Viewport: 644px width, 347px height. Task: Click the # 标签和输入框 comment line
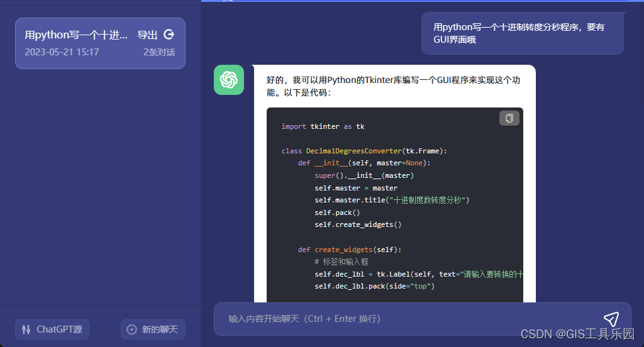[x=341, y=262]
